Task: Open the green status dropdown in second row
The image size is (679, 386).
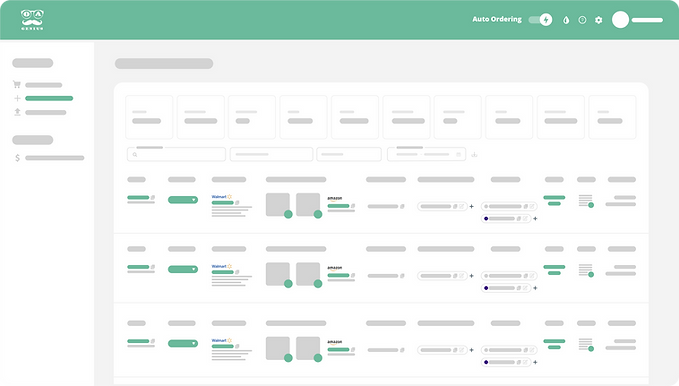Action: click(183, 269)
